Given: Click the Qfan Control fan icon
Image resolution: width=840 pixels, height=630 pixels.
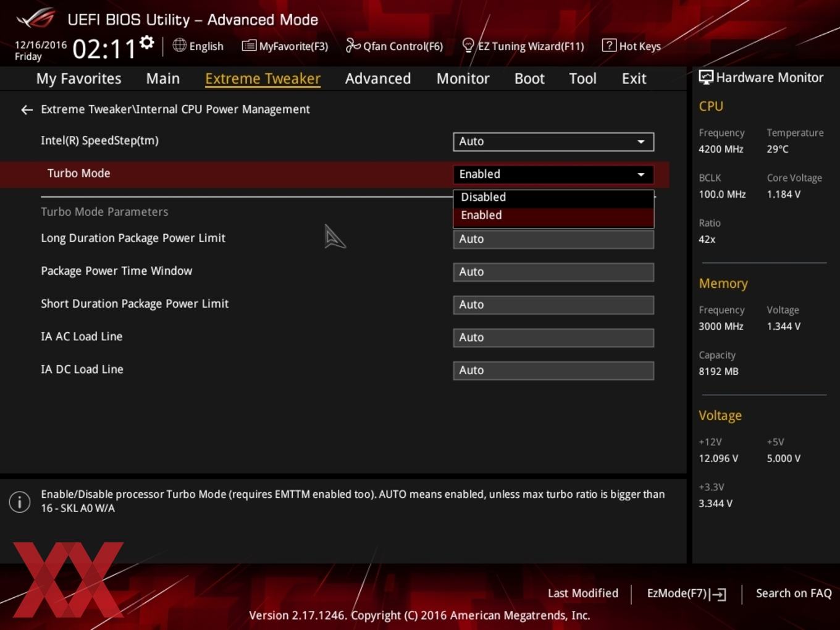Looking at the screenshot, I should click(353, 45).
